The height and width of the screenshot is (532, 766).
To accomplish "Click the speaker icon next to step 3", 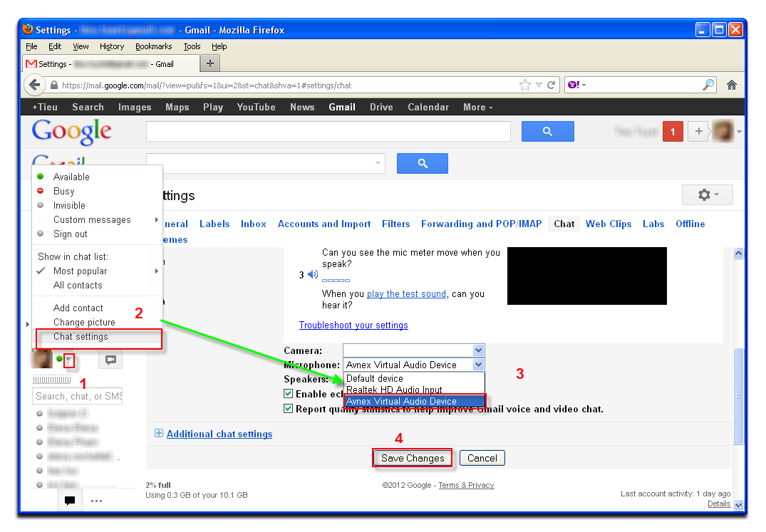I will [x=313, y=275].
